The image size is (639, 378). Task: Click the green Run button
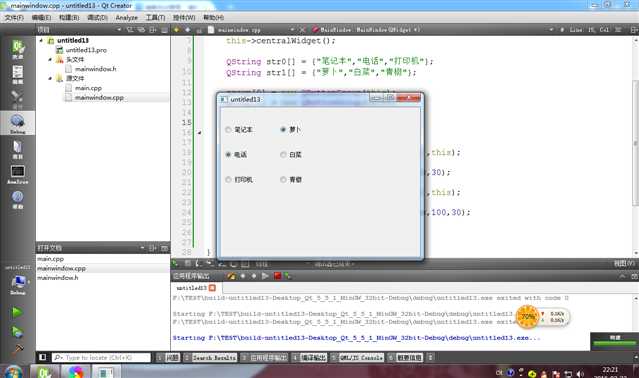[17, 312]
